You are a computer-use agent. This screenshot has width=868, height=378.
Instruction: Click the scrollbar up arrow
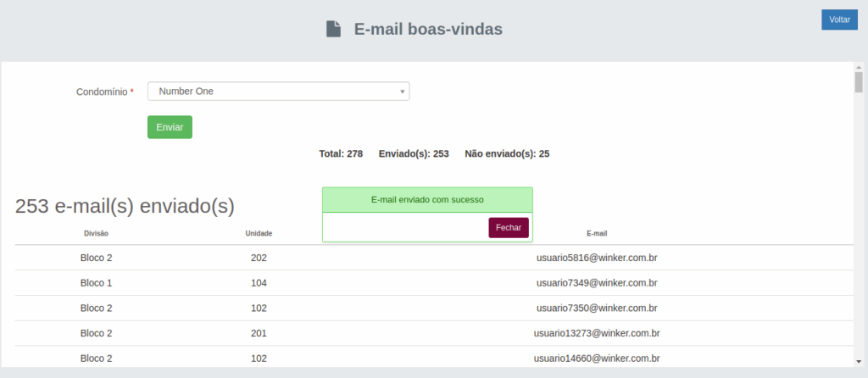click(859, 66)
